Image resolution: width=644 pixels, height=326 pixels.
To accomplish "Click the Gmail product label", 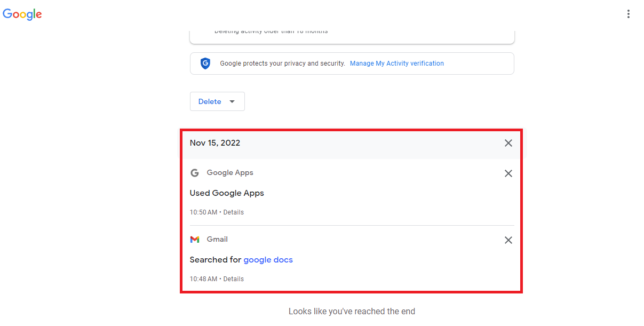I will (217, 240).
